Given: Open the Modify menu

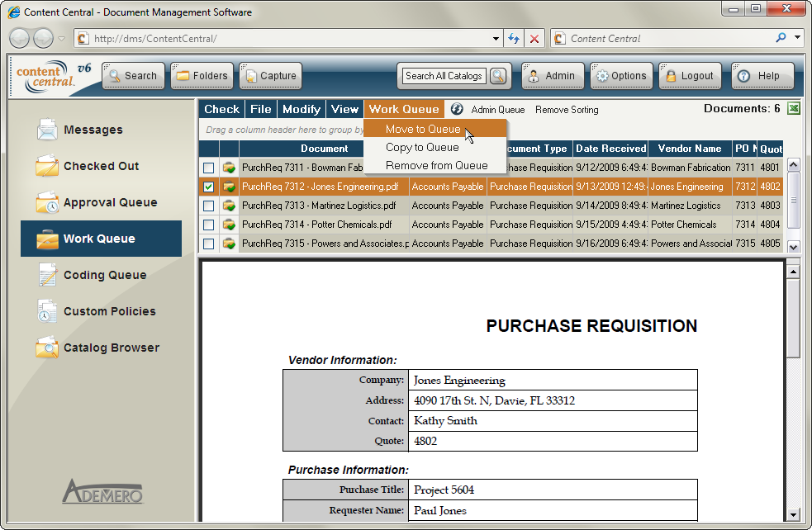Looking at the screenshot, I should (x=302, y=109).
